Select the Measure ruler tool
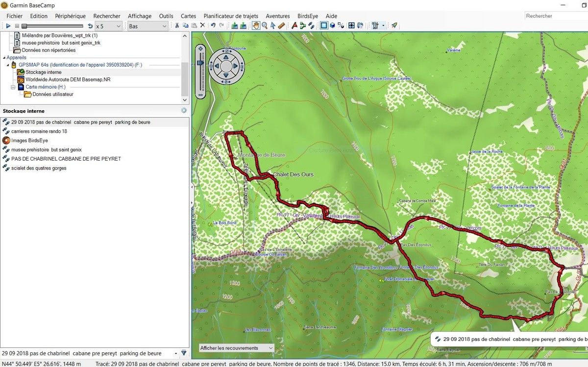 coord(281,26)
